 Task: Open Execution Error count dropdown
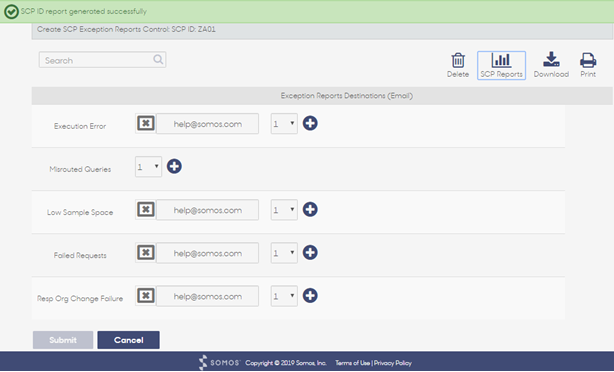click(284, 124)
